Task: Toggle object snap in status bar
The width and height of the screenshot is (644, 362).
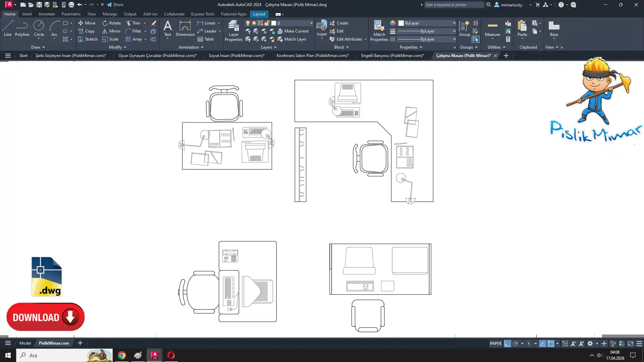Action: coord(551,344)
